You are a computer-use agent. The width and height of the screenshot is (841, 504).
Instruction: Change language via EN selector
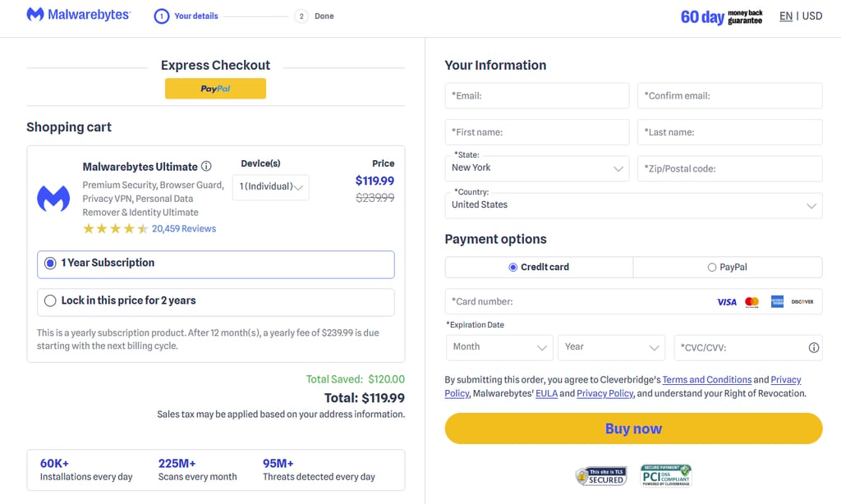coord(786,16)
